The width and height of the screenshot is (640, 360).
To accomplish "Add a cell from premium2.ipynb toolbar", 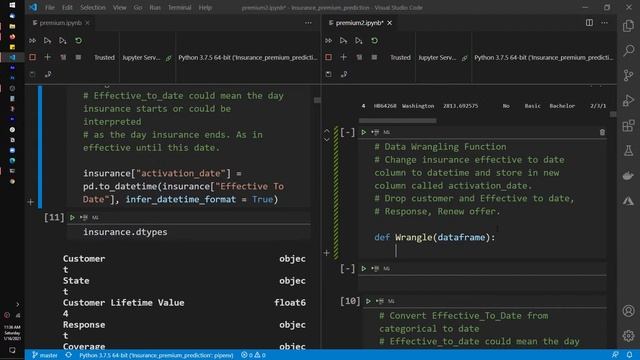I will [x=344, y=57].
